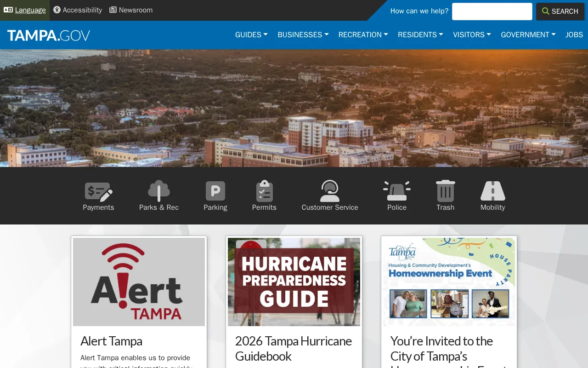Open the Mobility road icon
This screenshot has width=588, height=368.
coord(493,191)
